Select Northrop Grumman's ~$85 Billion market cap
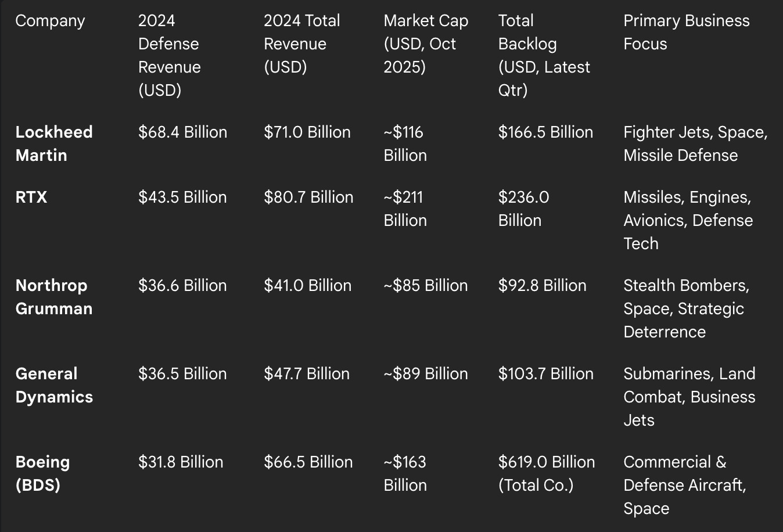 coord(426,285)
